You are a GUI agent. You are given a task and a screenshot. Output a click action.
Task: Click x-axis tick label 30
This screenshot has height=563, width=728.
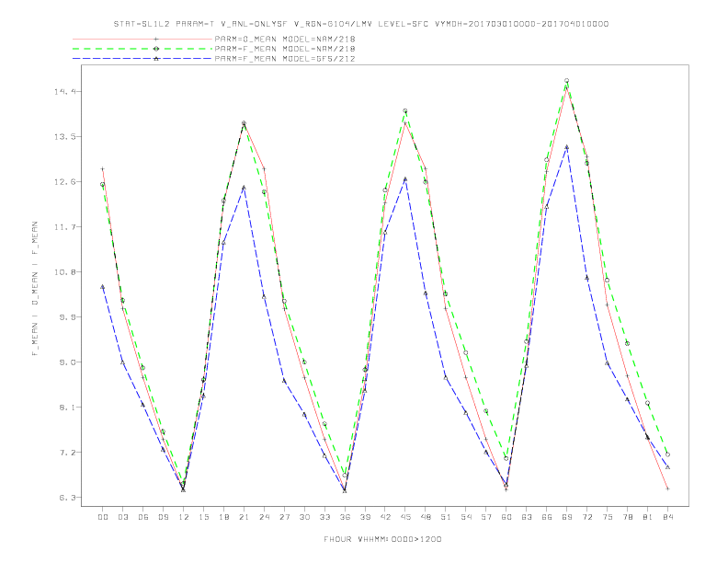(x=304, y=517)
